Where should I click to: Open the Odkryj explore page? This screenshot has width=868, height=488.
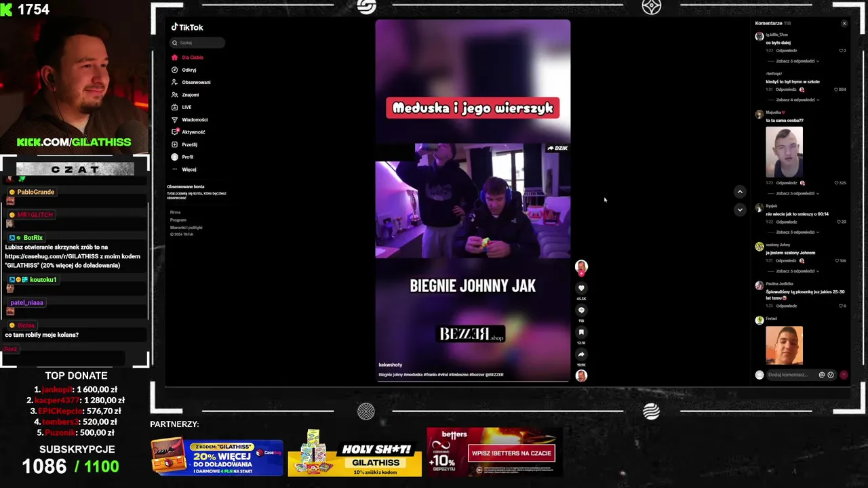pos(184,70)
